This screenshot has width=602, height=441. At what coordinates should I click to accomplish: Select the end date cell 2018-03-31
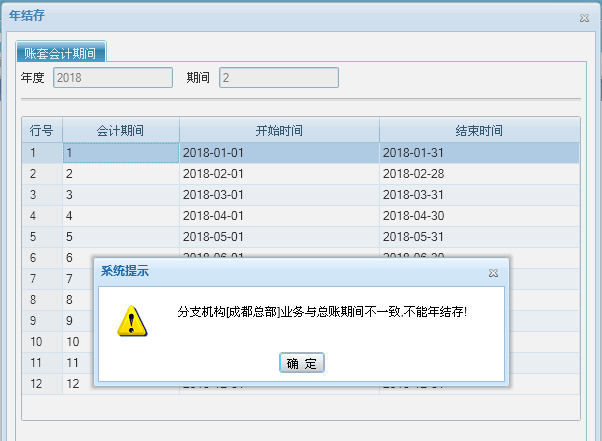tap(479, 195)
